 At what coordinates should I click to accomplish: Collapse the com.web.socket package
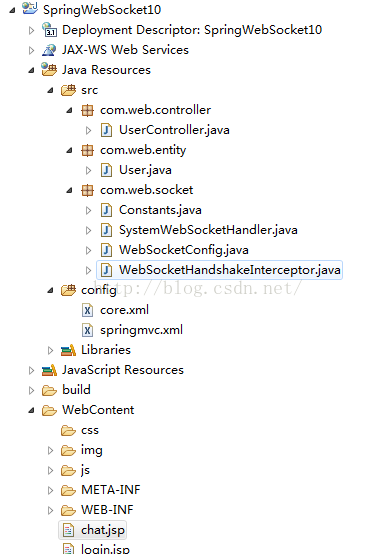pyautogui.click(x=70, y=191)
